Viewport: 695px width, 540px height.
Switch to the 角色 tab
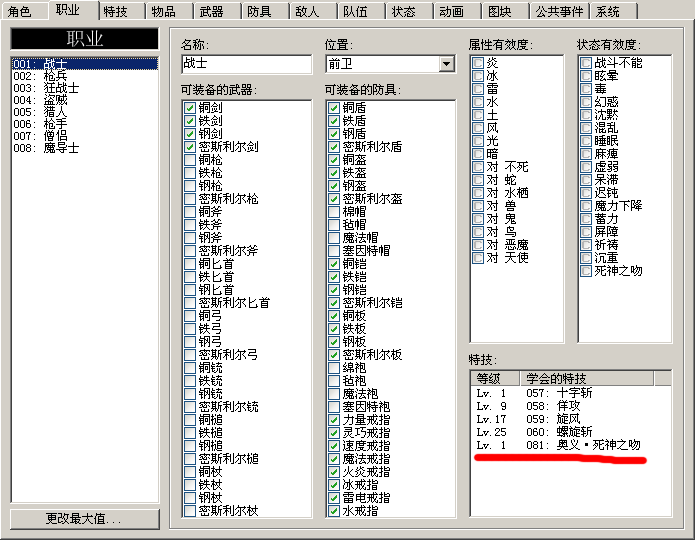coord(24,11)
